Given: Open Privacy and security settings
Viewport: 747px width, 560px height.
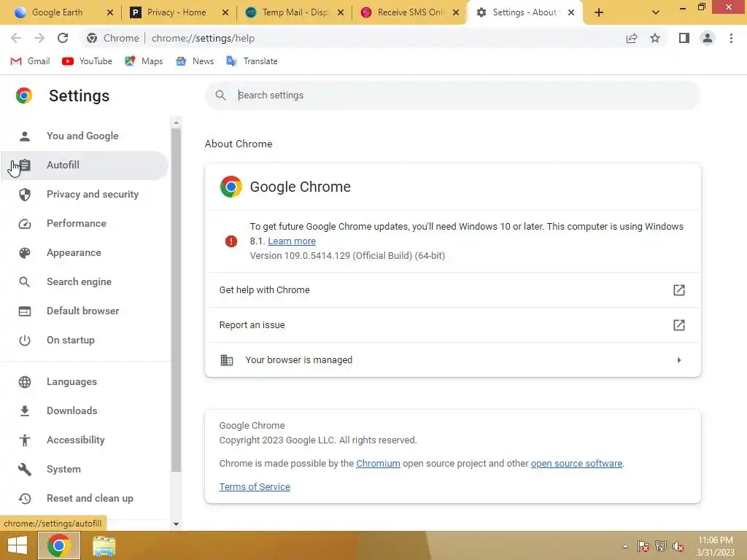Looking at the screenshot, I should [x=85, y=194].
